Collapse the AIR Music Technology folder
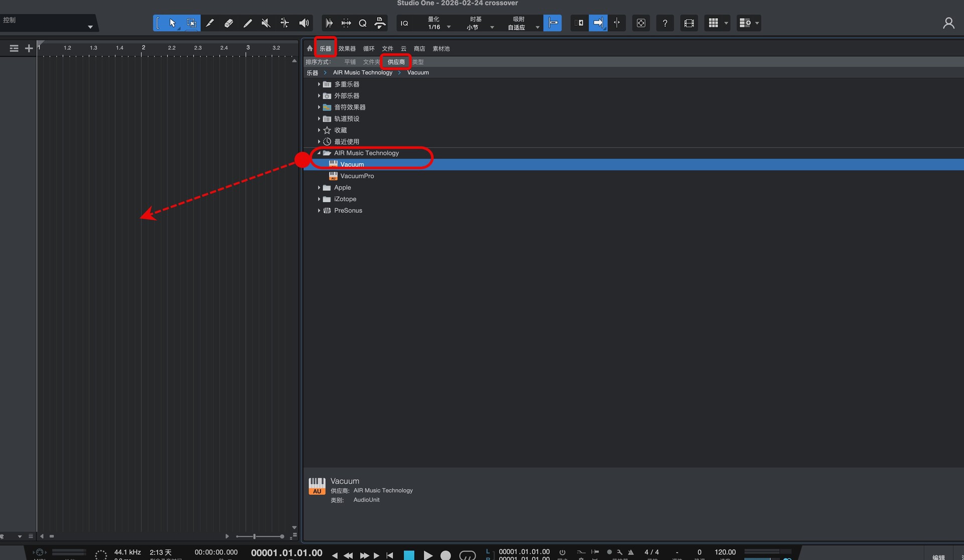Screen dimensions: 964x560 (319, 153)
